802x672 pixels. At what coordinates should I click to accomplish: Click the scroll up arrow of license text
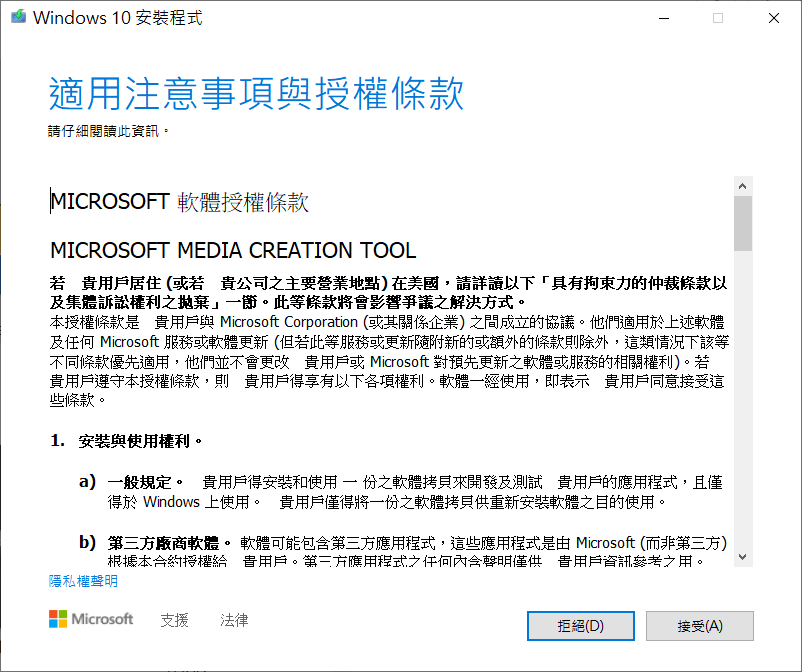[742, 186]
